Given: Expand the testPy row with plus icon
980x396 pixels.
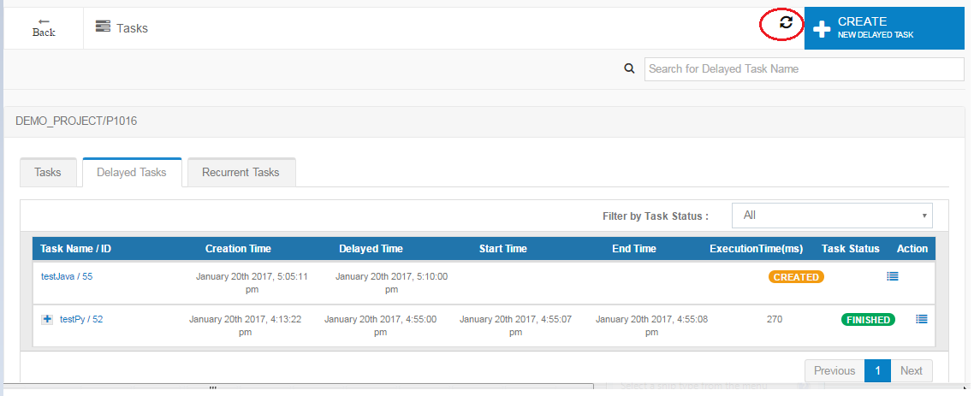Looking at the screenshot, I should (47, 319).
